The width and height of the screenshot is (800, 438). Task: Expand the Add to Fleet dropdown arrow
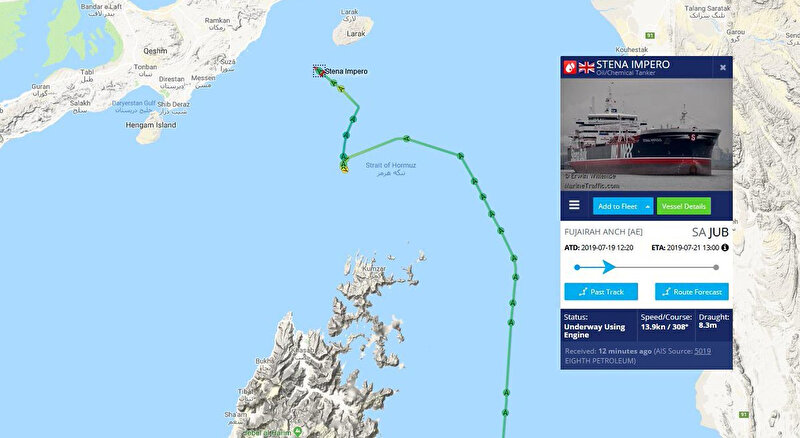point(647,206)
